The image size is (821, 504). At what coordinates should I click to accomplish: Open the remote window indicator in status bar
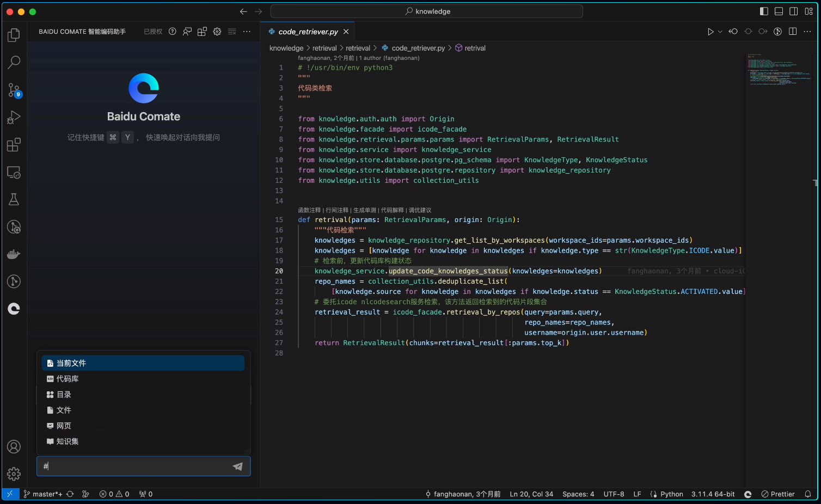10,494
